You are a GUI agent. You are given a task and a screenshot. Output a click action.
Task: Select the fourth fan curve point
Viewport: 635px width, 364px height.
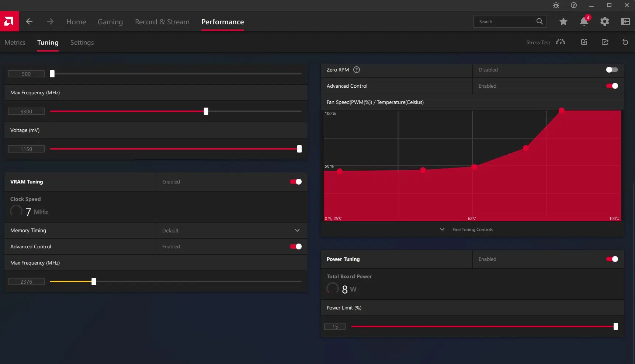[526, 148]
